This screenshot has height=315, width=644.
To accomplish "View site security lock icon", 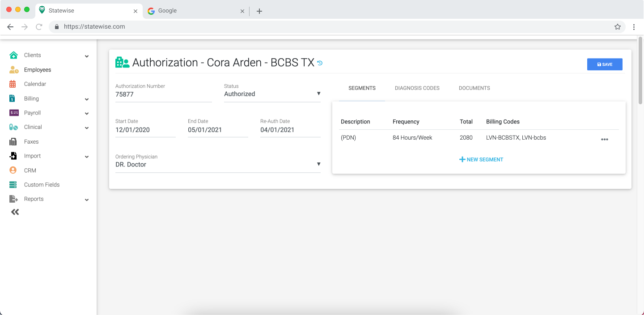I will pyautogui.click(x=57, y=27).
